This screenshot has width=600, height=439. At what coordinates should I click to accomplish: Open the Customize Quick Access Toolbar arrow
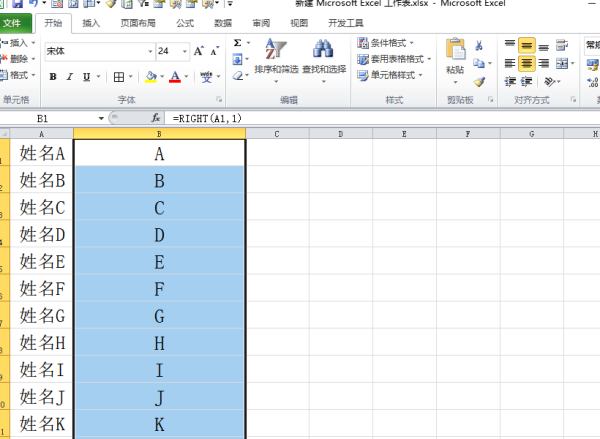[x=230, y=4]
